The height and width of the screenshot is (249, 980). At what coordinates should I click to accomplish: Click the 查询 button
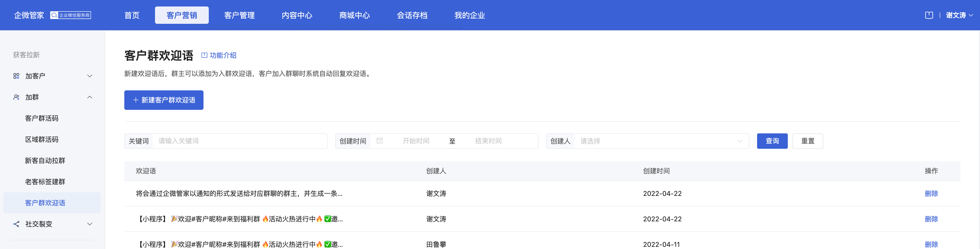772,141
